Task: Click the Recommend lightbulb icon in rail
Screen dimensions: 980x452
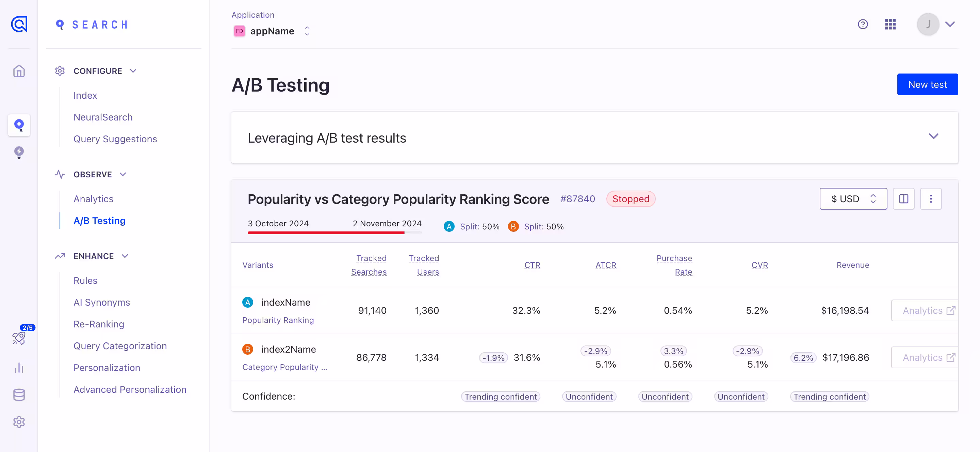Action: [x=19, y=152]
